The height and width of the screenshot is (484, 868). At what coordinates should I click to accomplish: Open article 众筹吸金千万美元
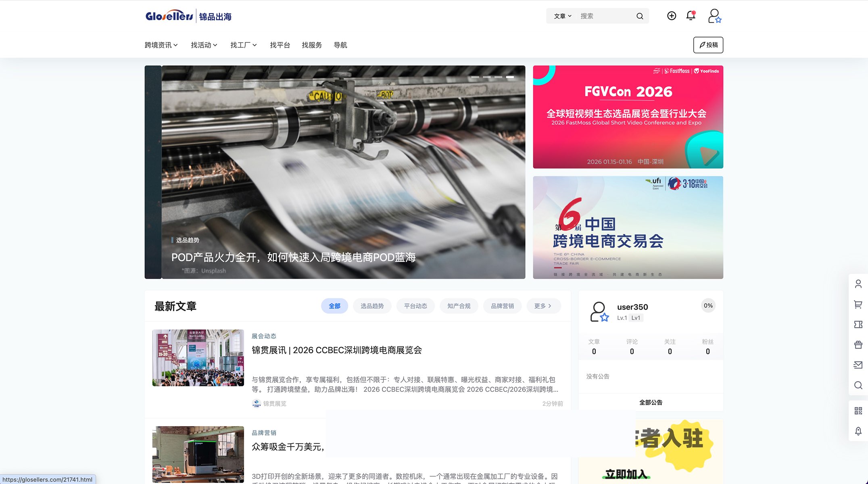point(288,447)
